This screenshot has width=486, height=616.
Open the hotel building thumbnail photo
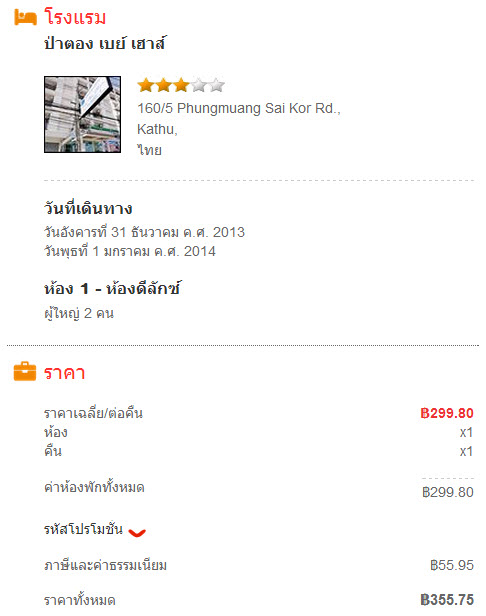(x=83, y=114)
